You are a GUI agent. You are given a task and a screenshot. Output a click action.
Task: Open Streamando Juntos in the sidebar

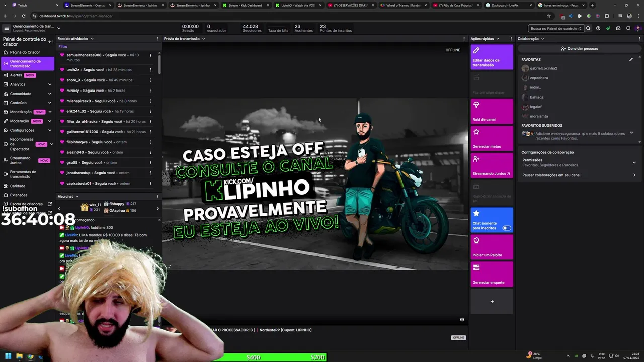point(28,160)
